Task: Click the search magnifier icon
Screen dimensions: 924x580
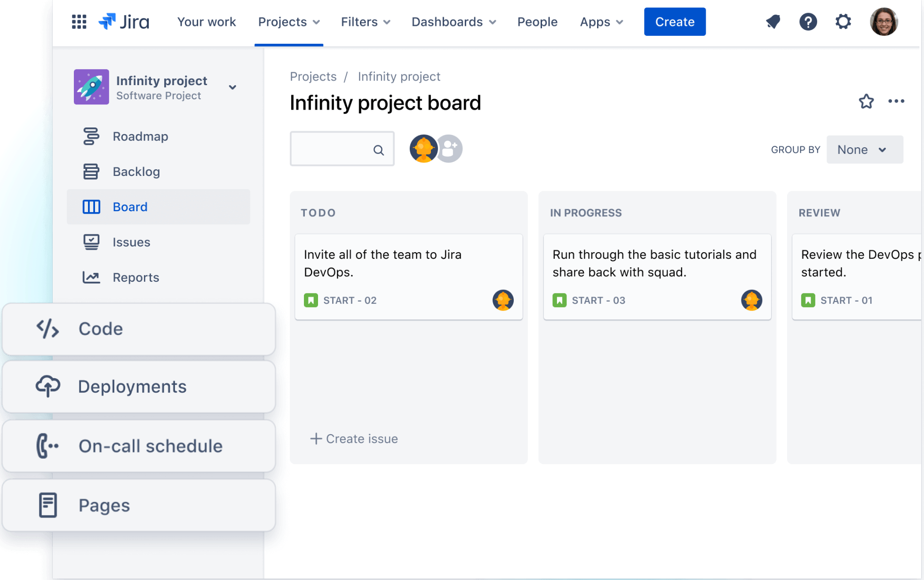Action: coord(378,150)
